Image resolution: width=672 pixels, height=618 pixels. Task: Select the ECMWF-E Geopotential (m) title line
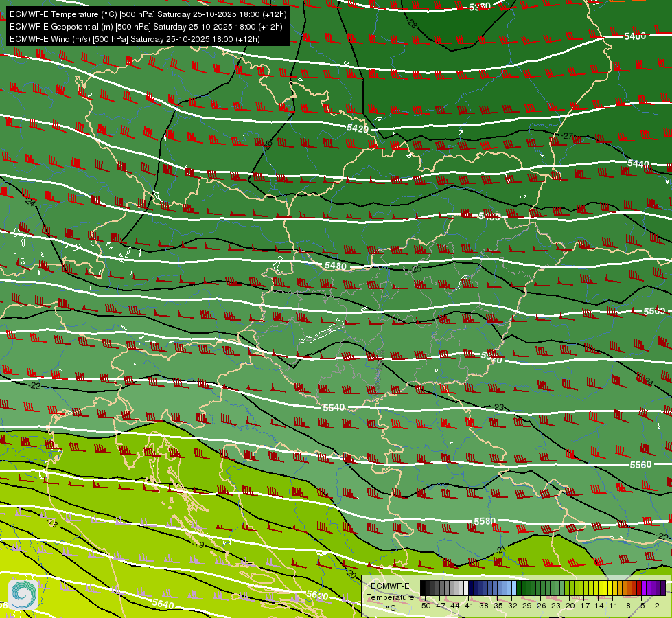click(x=146, y=27)
